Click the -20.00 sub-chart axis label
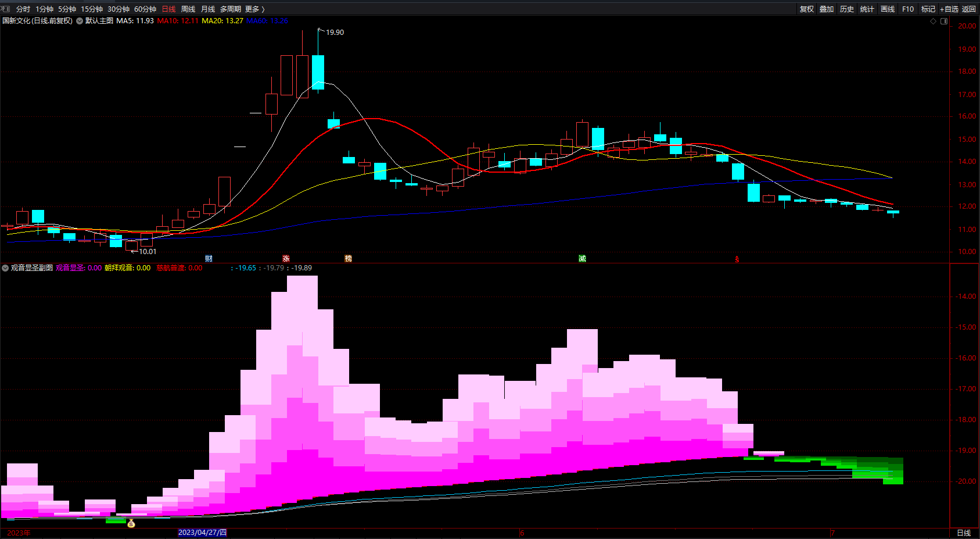 pyautogui.click(x=966, y=481)
